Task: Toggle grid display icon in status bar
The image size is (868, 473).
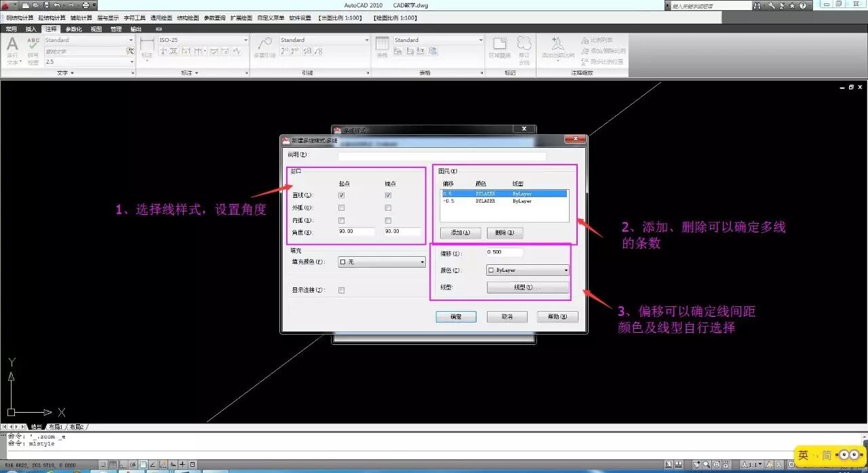Action: tap(113, 465)
